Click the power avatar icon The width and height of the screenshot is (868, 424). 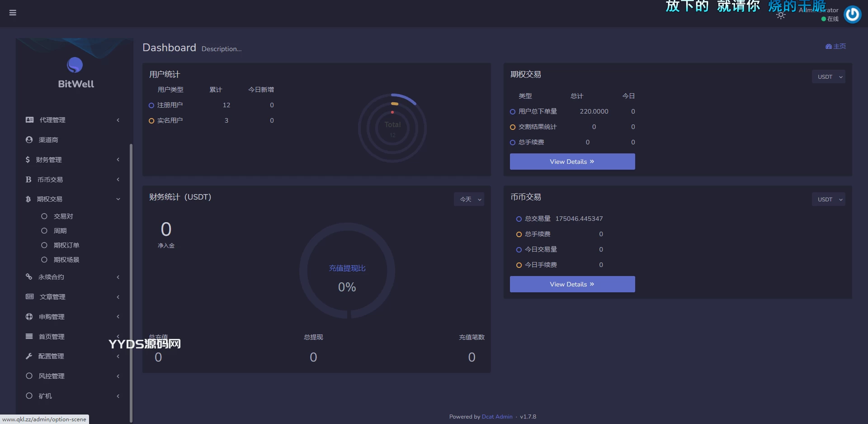852,14
